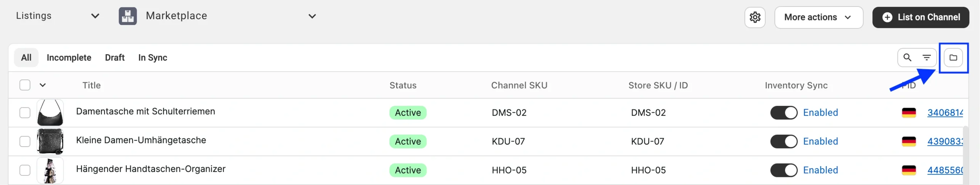Screen dimensions: 980x185
Task: Click the List on Channel button
Action: coord(921,17)
